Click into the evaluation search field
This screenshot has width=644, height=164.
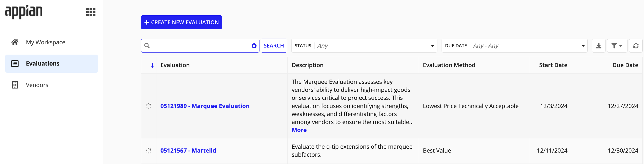coord(200,46)
